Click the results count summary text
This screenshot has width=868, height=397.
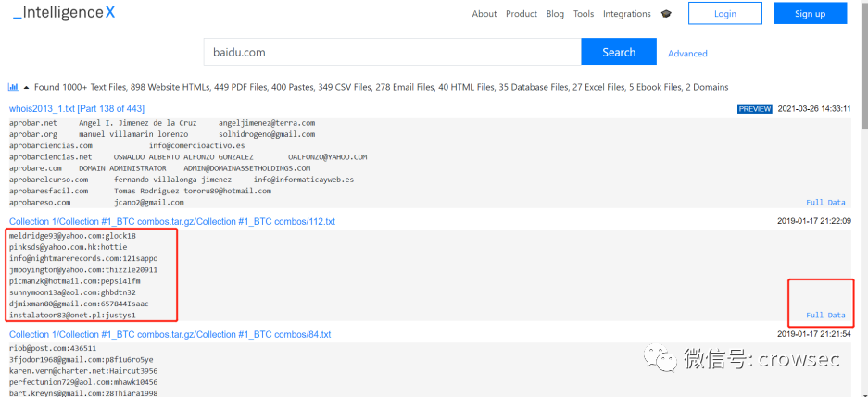pyautogui.click(x=382, y=87)
